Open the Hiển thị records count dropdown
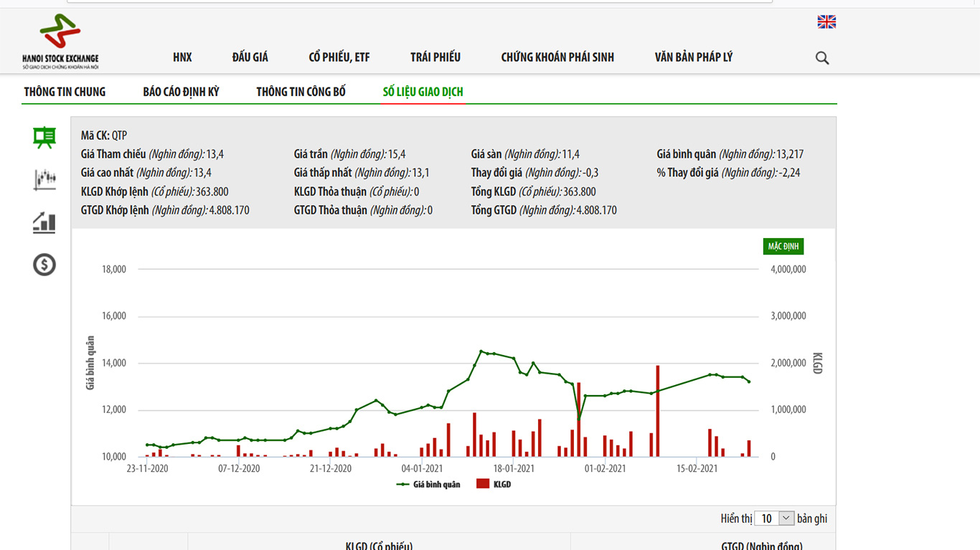This screenshot has width=980, height=550. 775,518
